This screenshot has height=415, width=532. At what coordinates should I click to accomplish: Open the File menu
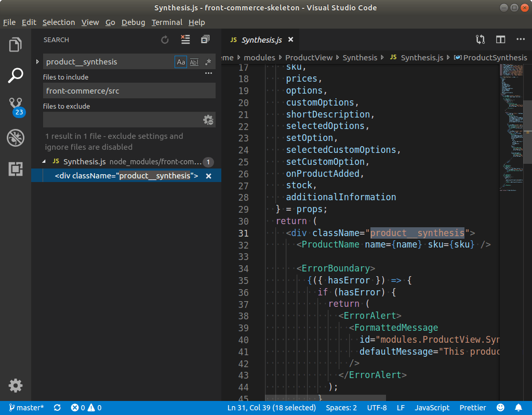tap(9, 22)
